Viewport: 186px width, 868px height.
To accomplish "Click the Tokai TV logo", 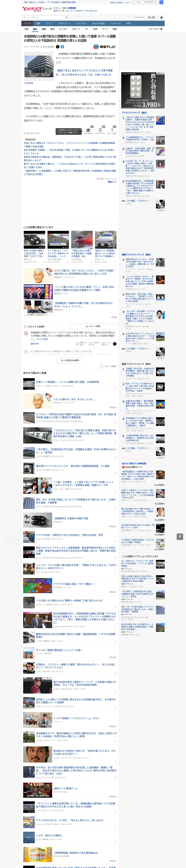I will coord(105,47).
